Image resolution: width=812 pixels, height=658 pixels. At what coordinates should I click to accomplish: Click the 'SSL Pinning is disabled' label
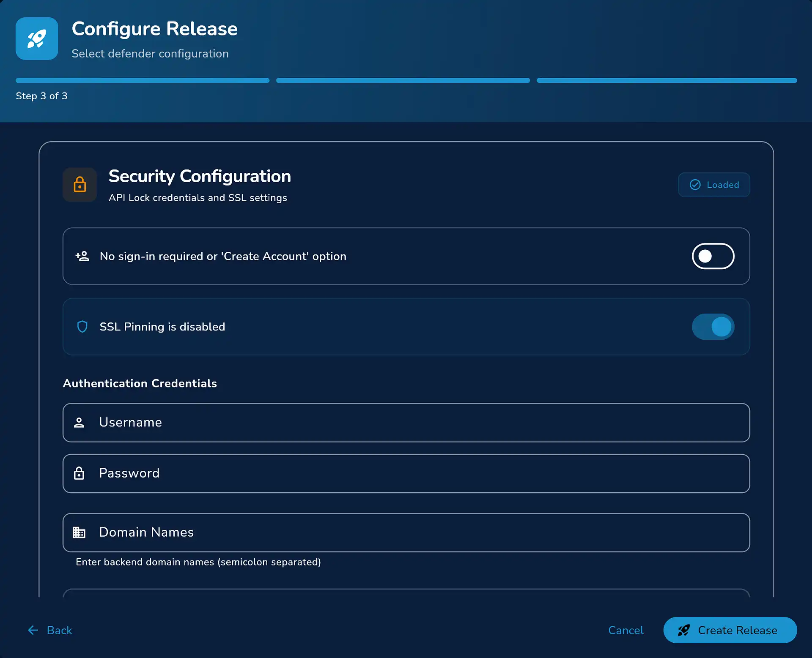162,327
